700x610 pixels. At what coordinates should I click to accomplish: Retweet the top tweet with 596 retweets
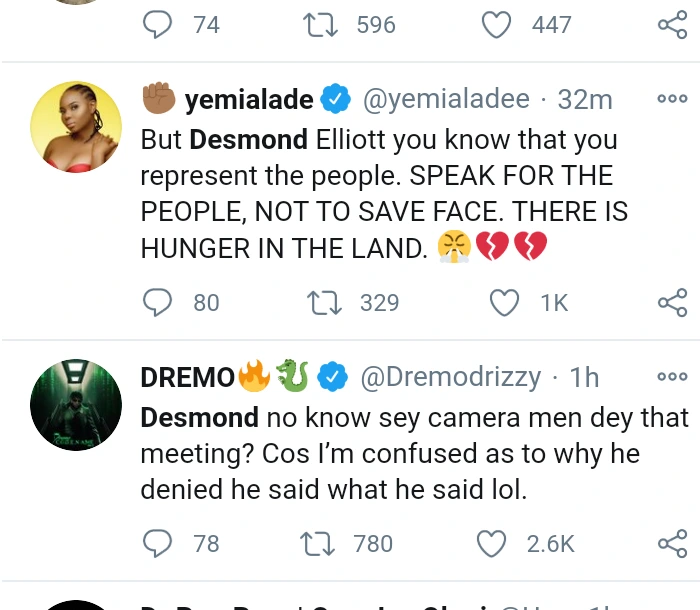coord(318,25)
